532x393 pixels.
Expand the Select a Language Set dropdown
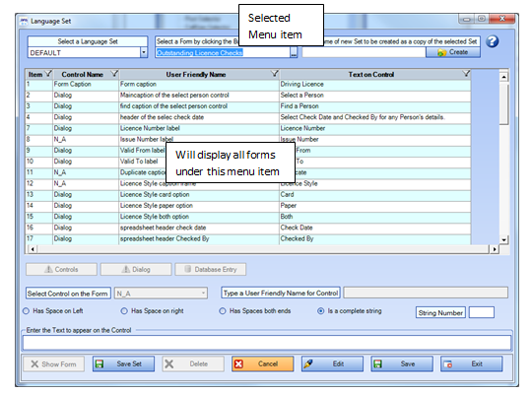pyautogui.click(x=144, y=52)
